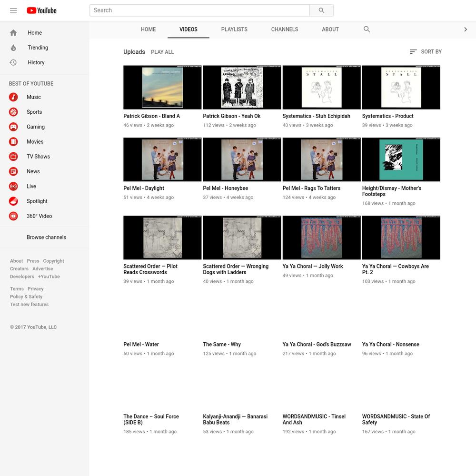Click the Sort By icon

pyautogui.click(x=413, y=51)
